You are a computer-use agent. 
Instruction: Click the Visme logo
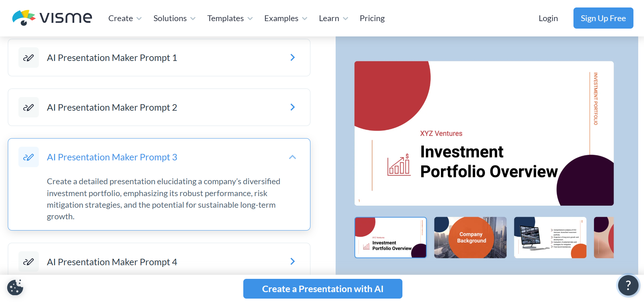52,18
